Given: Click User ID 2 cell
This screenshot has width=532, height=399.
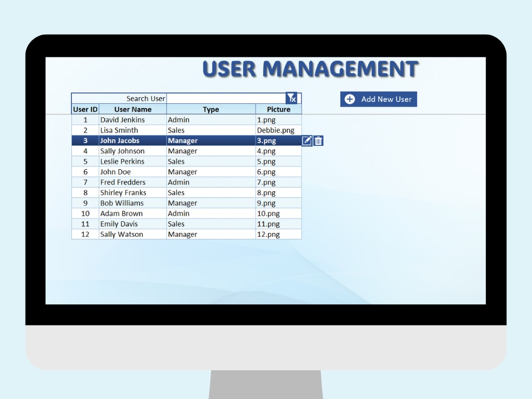Looking at the screenshot, I should click(85, 130).
